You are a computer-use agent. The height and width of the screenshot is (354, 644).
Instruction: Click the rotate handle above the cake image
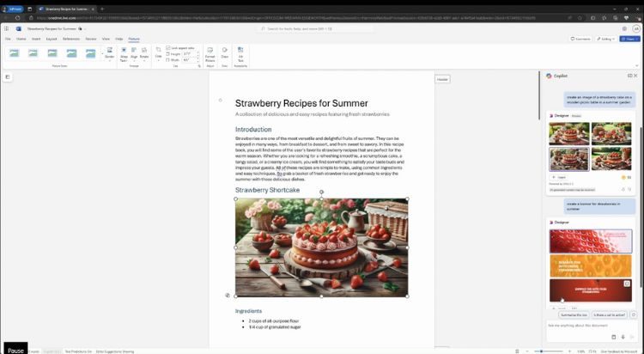[322, 192]
